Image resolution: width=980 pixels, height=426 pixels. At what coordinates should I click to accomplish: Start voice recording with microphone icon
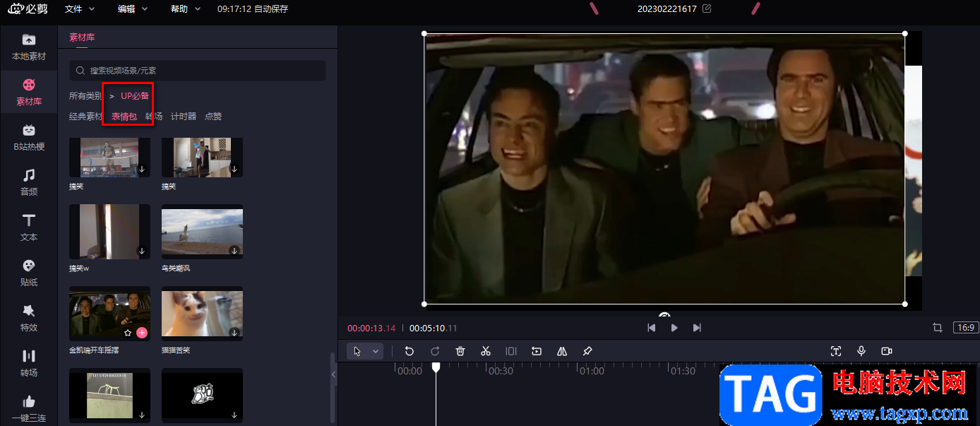[861, 351]
